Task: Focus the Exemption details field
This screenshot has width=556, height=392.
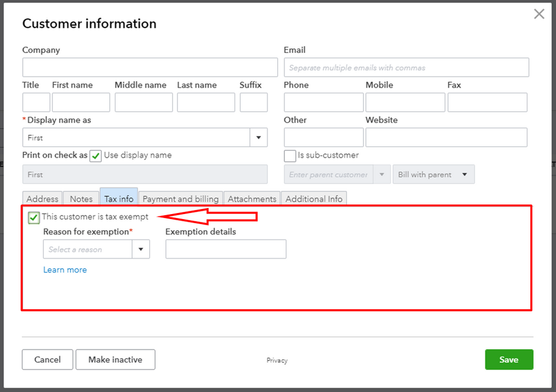Action: [226, 249]
